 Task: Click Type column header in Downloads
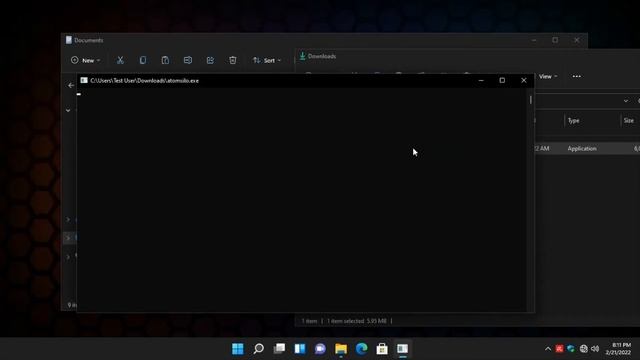coord(573,120)
